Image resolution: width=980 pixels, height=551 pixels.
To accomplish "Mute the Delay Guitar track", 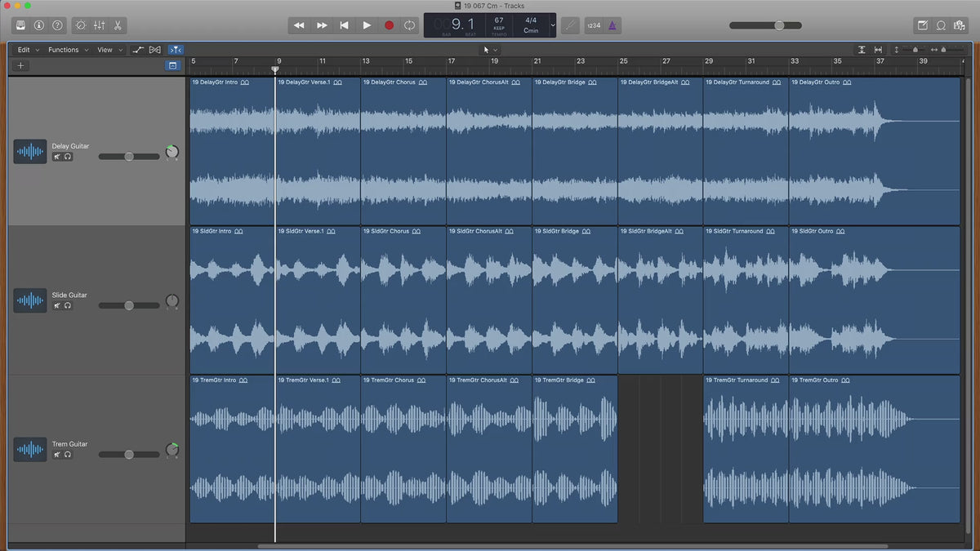I will pos(57,157).
